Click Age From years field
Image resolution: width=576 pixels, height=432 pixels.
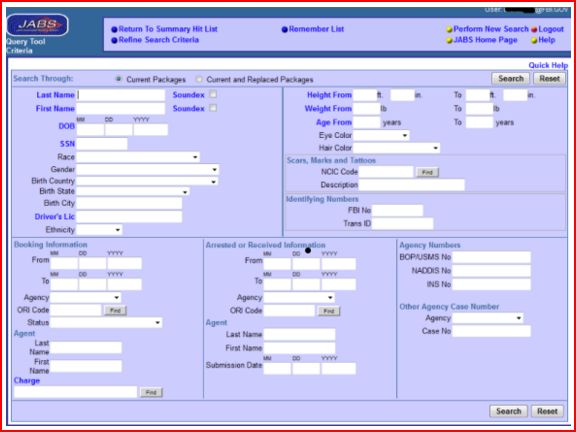point(367,122)
